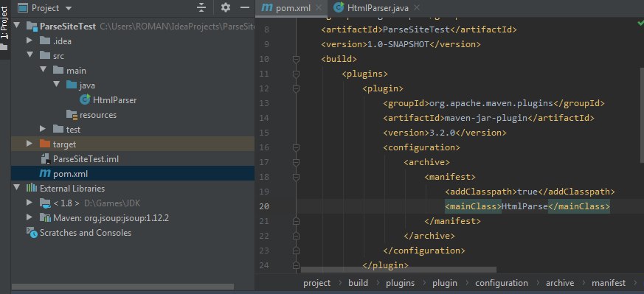Viewport: 644px width, 294px height.
Task: Click the ParseSiteTest module folder icon
Action: (32, 27)
